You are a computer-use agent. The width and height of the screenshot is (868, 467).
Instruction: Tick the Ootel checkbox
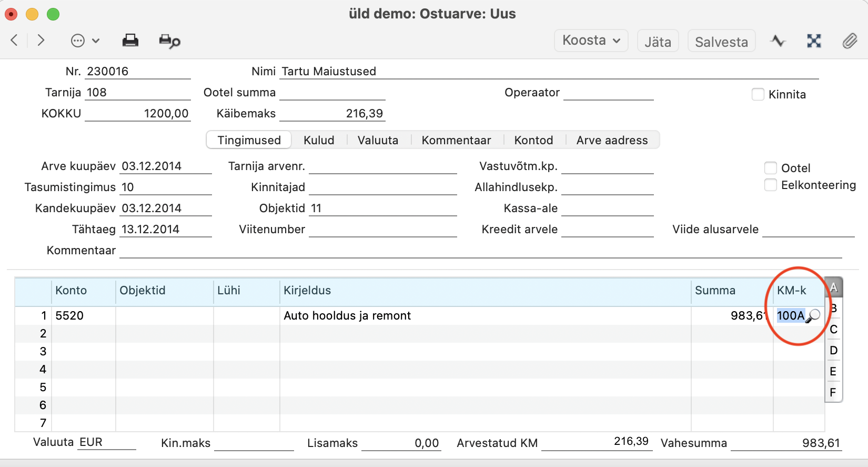pos(771,168)
